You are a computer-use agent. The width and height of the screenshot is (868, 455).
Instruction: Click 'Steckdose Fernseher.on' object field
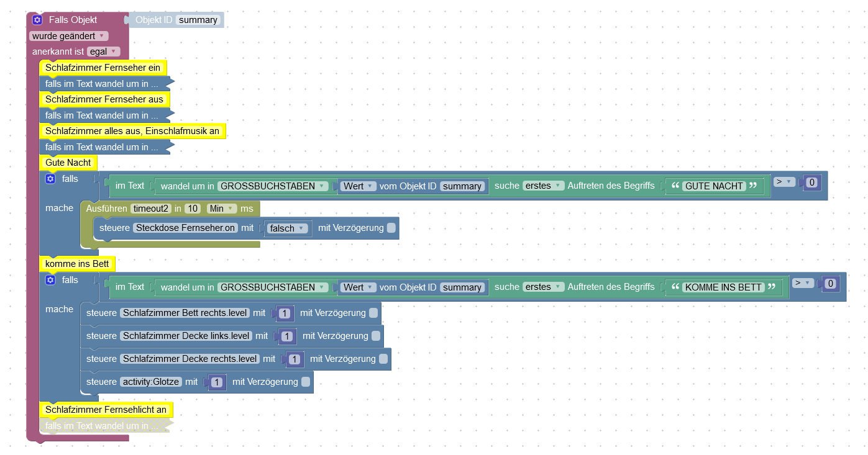pos(186,228)
